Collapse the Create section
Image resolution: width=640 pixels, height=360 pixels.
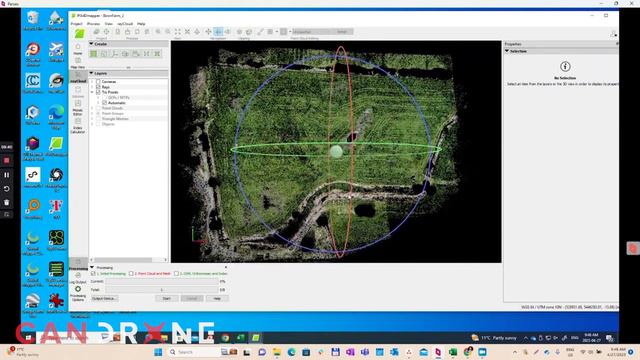[x=91, y=44]
